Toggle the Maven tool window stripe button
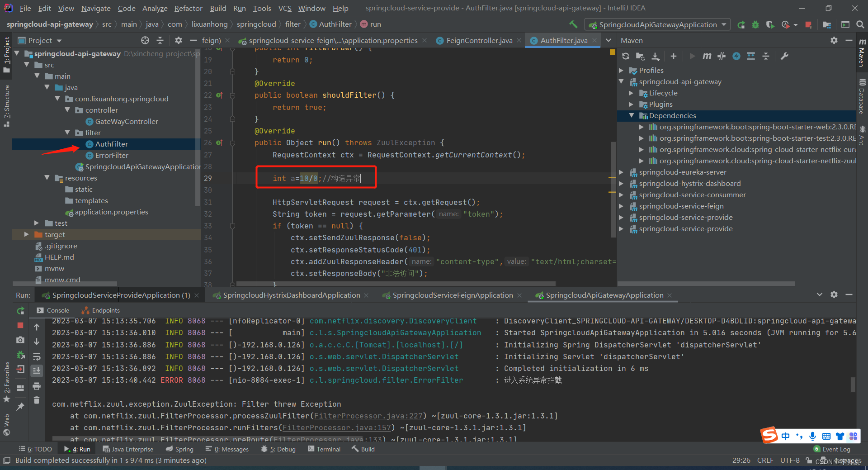The width and height of the screenshot is (868, 470). pos(862,52)
